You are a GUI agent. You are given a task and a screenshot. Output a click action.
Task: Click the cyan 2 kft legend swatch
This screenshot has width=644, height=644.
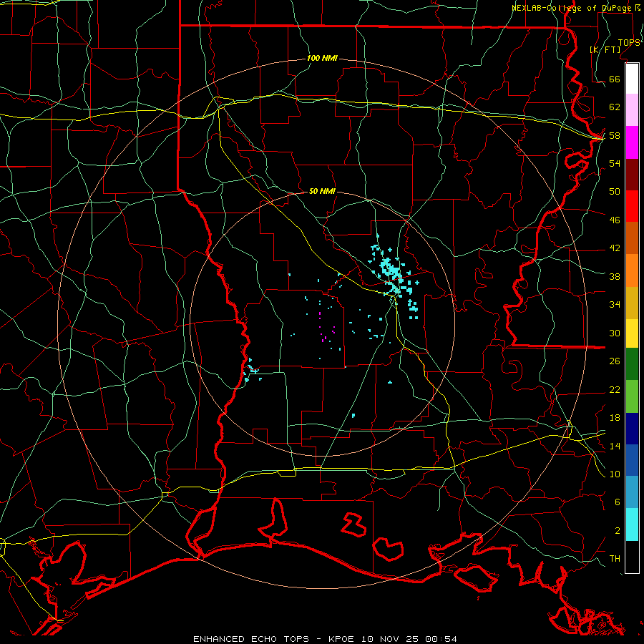(632, 525)
